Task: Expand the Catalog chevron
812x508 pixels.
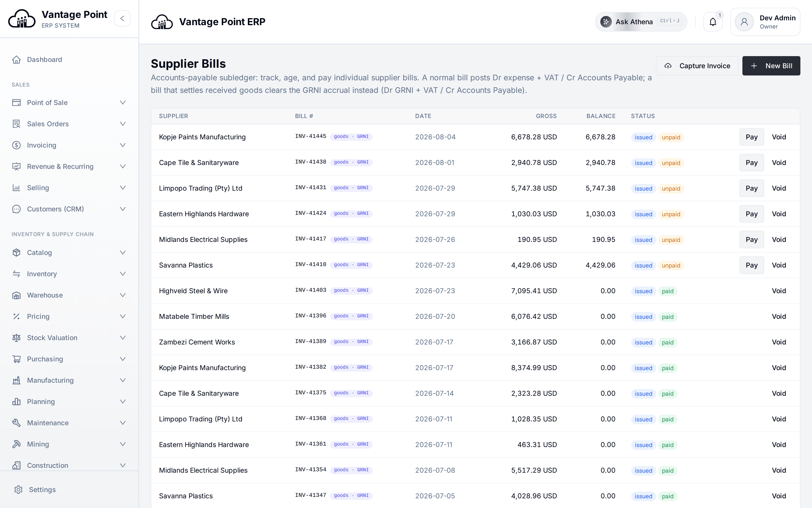Action: point(123,253)
